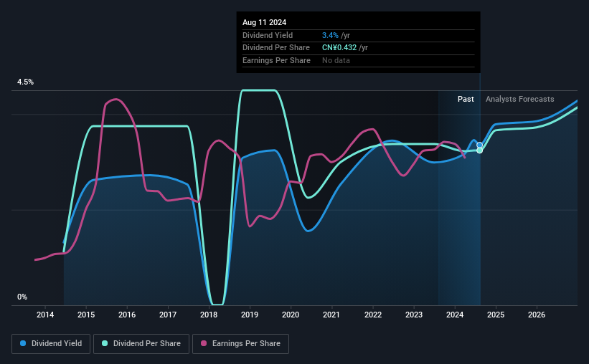This screenshot has height=364, width=589.
Task: Select the blue Dividend Yield data point marker
Action: [480, 145]
